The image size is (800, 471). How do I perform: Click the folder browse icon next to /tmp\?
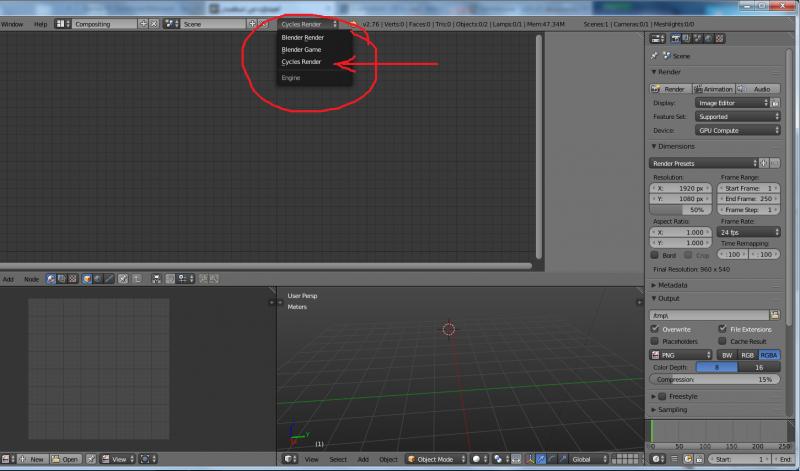point(775,315)
